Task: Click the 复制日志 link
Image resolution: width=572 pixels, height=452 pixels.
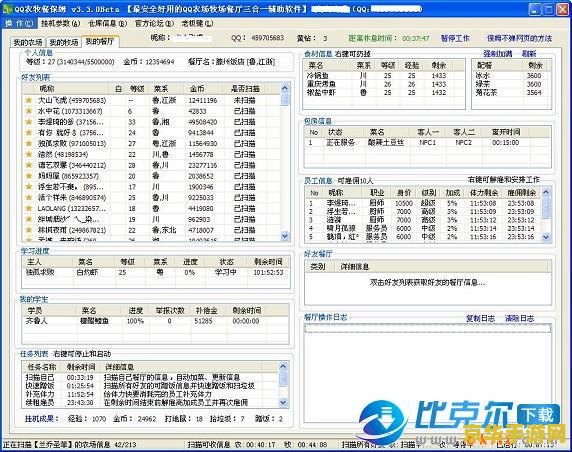Action: point(480,318)
